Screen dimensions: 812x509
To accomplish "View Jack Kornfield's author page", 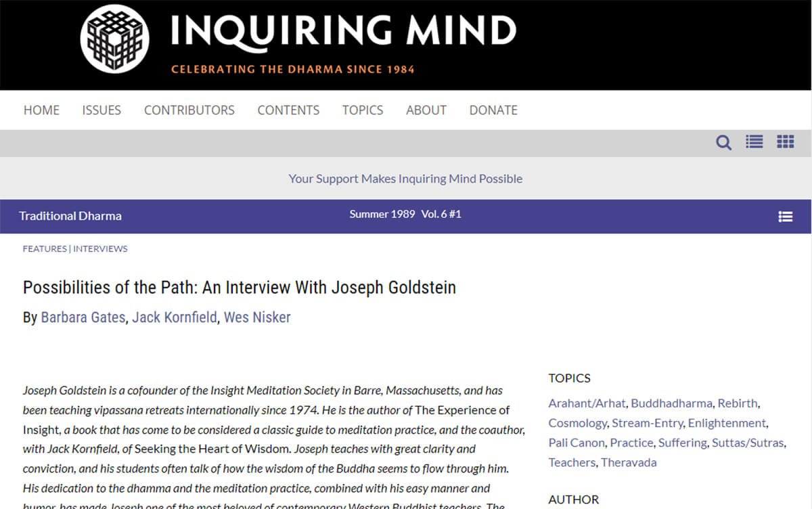I will [x=174, y=317].
